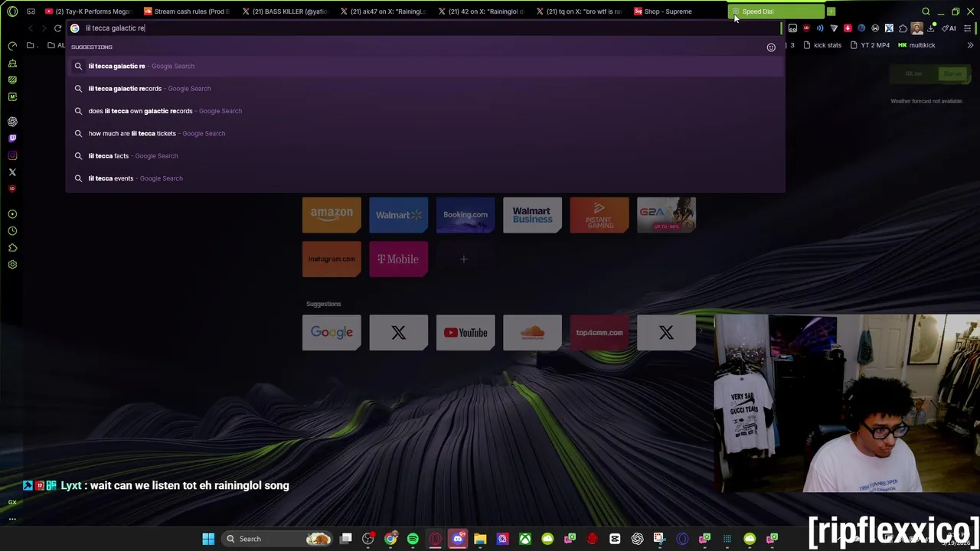This screenshot has width=980, height=551.
Task: Open Easy Setup menu lines icon
Action: [968, 28]
